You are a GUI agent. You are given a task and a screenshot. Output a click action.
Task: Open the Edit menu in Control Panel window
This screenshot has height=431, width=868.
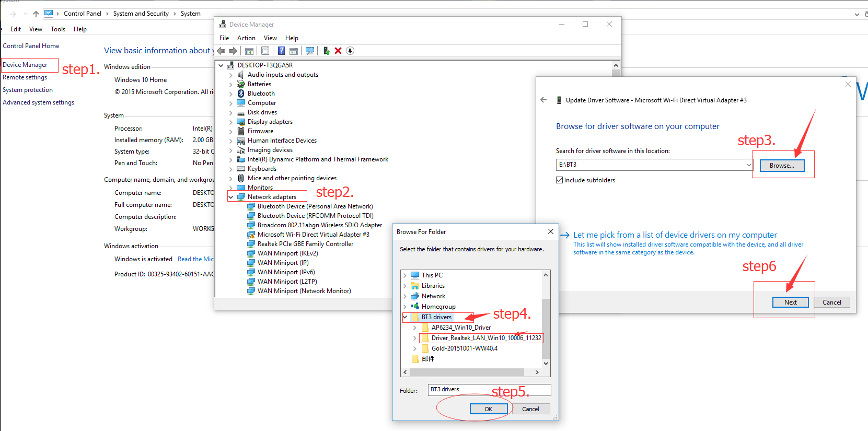[16, 29]
